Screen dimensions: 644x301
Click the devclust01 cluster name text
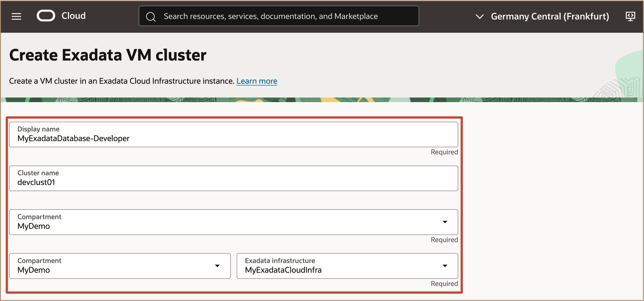[36, 182]
